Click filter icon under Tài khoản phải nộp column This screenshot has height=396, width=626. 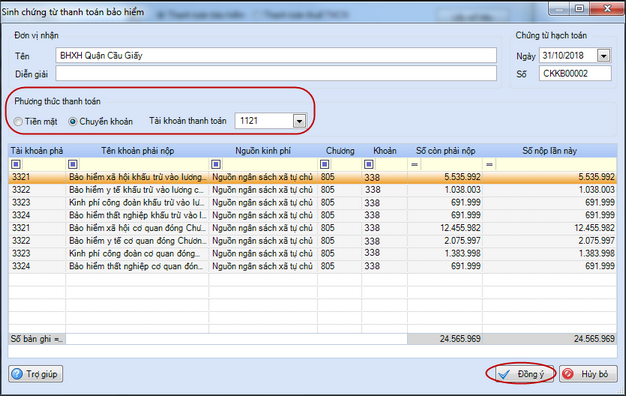[16, 164]
